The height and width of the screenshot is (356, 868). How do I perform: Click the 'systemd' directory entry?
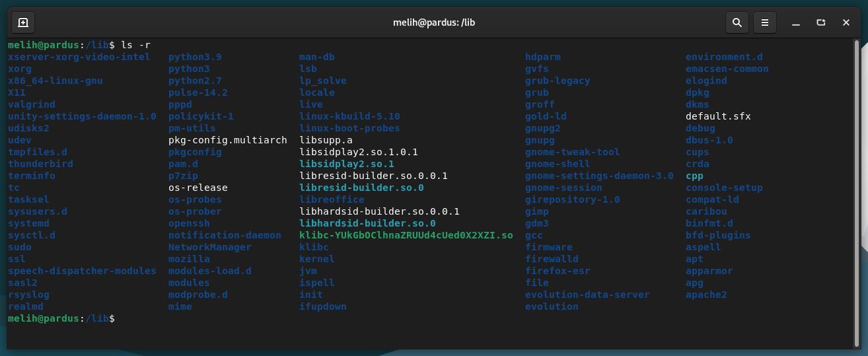tap(28, 223)
